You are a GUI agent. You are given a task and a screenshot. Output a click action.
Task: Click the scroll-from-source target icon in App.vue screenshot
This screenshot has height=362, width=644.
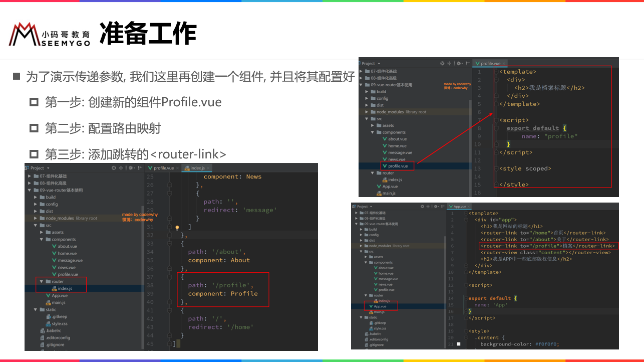(x=422, y=207)
